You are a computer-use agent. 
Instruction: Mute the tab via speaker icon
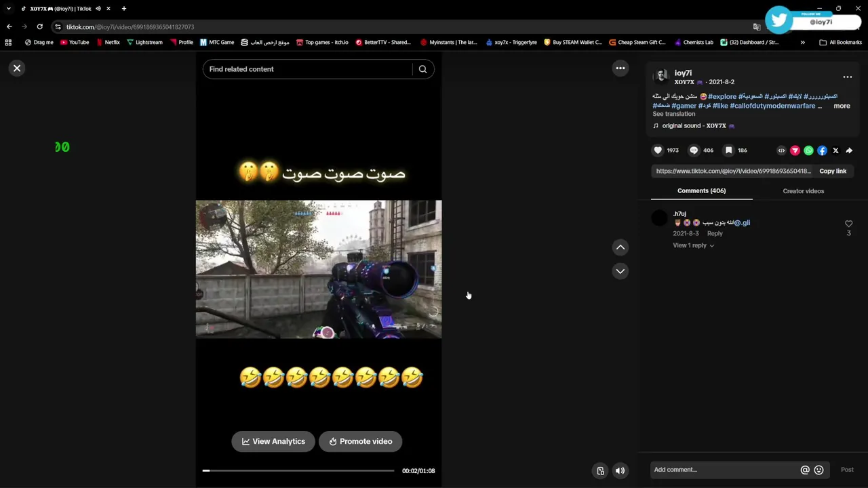[98, 9]
